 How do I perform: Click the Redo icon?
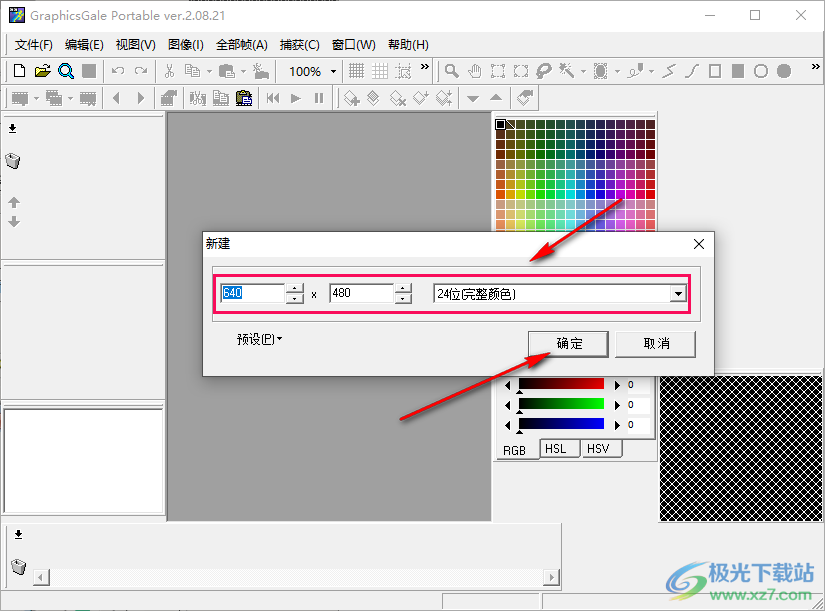[141, 71]
